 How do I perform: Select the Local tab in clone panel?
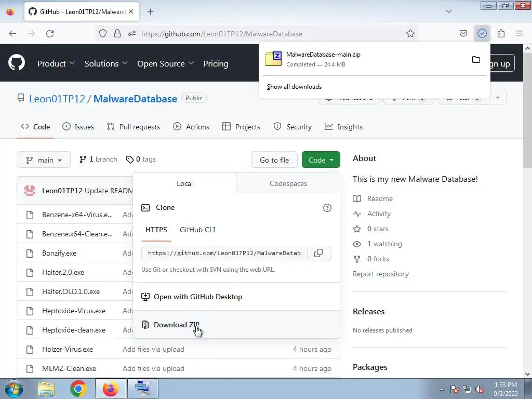click(x=184, y=183)
